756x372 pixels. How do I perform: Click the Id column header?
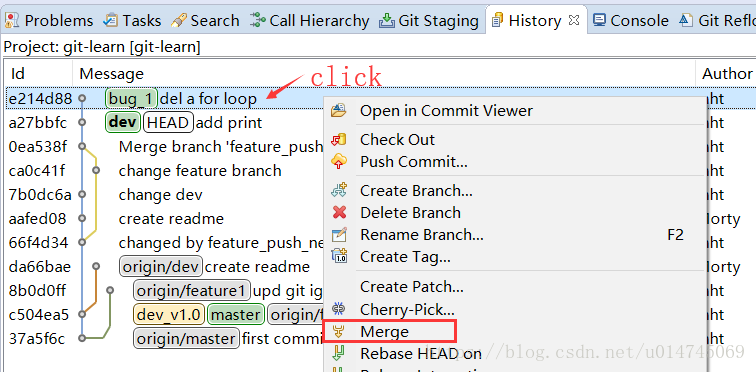coord(18,74)
